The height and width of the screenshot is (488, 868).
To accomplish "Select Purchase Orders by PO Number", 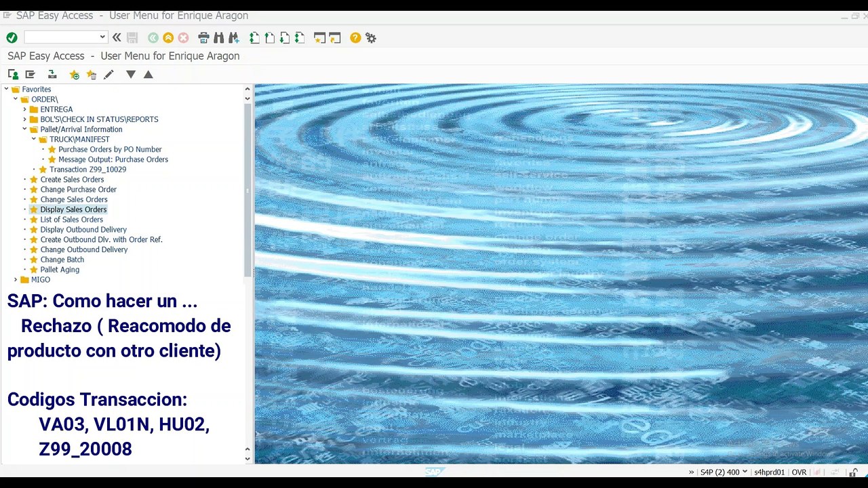I will click(110, 149).
